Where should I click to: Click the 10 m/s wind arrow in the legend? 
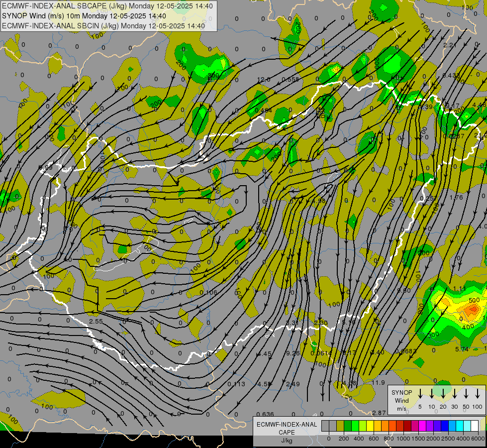[431, 394]
